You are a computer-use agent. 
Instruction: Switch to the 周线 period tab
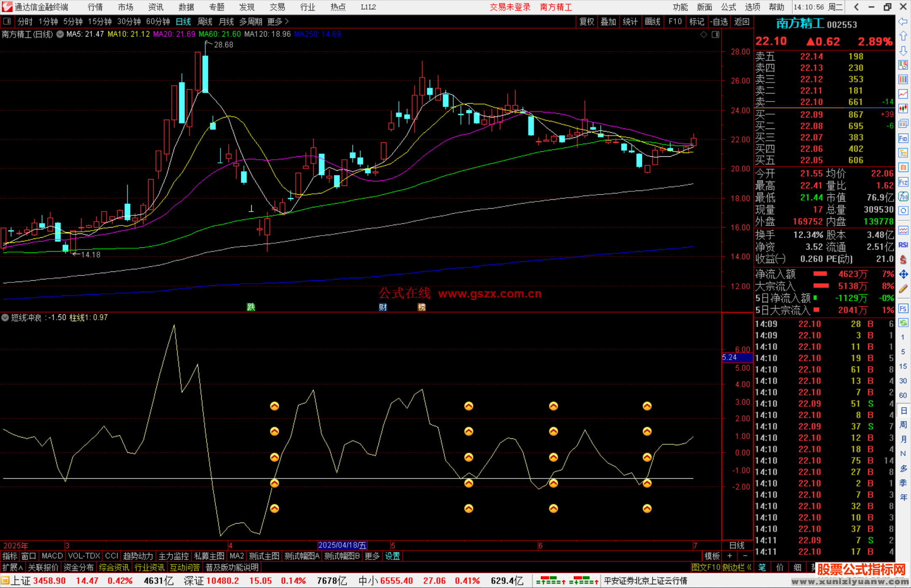[205, 21]
